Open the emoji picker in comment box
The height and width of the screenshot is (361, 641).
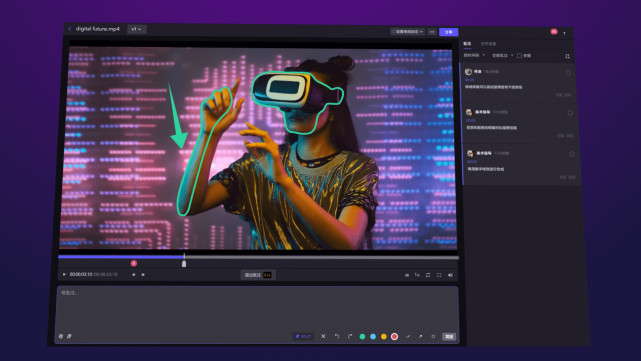(61, 336)
